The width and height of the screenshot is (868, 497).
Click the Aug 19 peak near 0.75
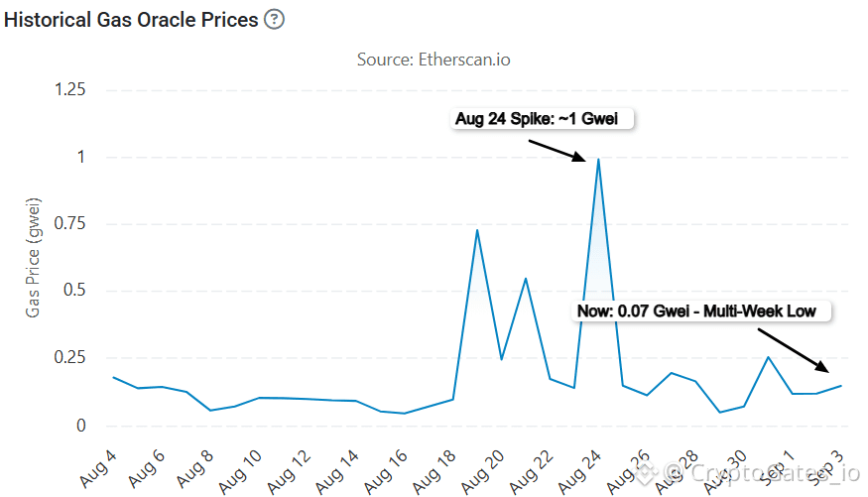477,230
